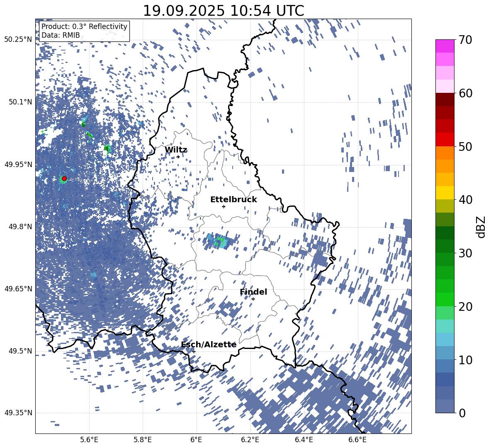
Task: Click the colorbar tick label 50
Action: click(x=465, y=146)
